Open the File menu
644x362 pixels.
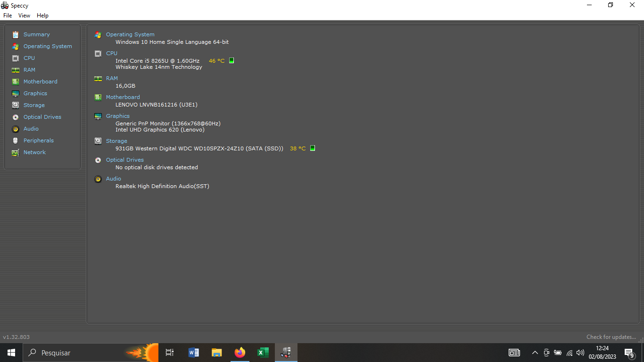pos(8,16)
